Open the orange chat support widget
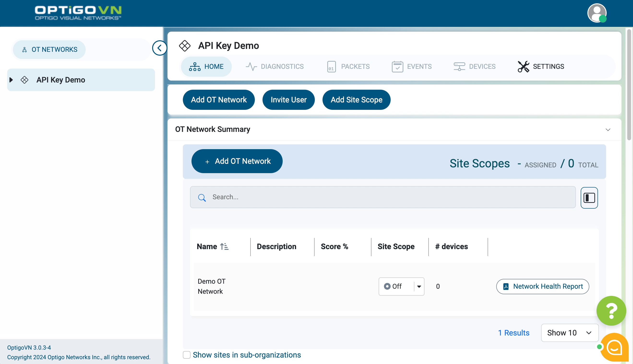The image size is (633, 364). [615, 347]
